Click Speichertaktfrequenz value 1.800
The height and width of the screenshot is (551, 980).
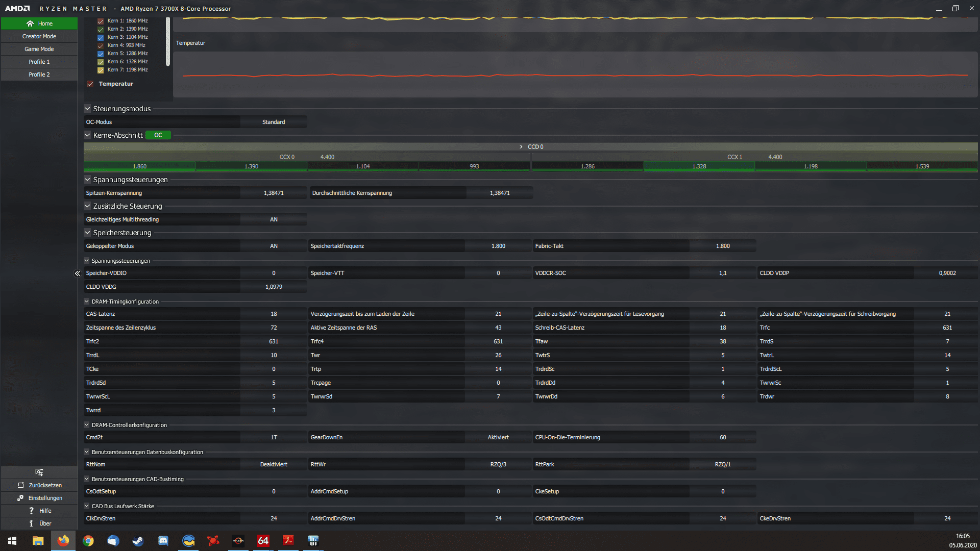pyautogui.click(x=498, y=246)
